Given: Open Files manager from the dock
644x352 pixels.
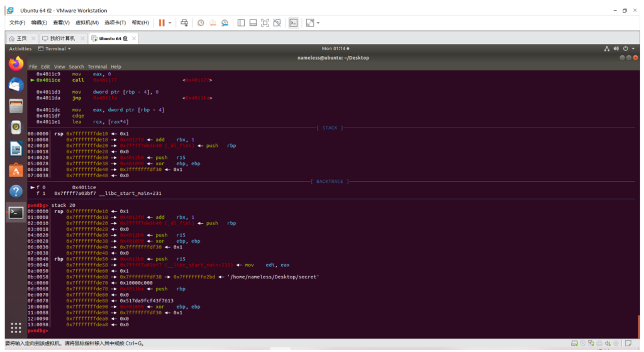Looking at the screenshot, I should click(x=16, y=106).
